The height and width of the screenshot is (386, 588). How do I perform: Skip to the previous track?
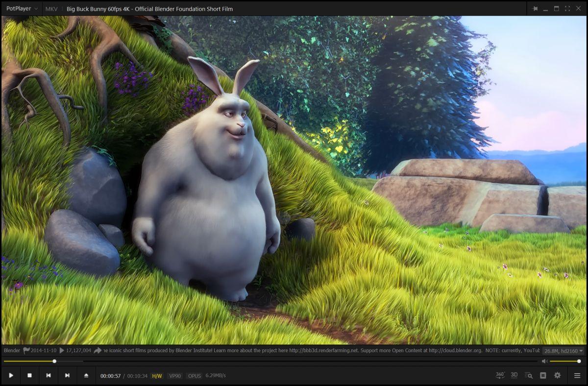tap(49, 376)
